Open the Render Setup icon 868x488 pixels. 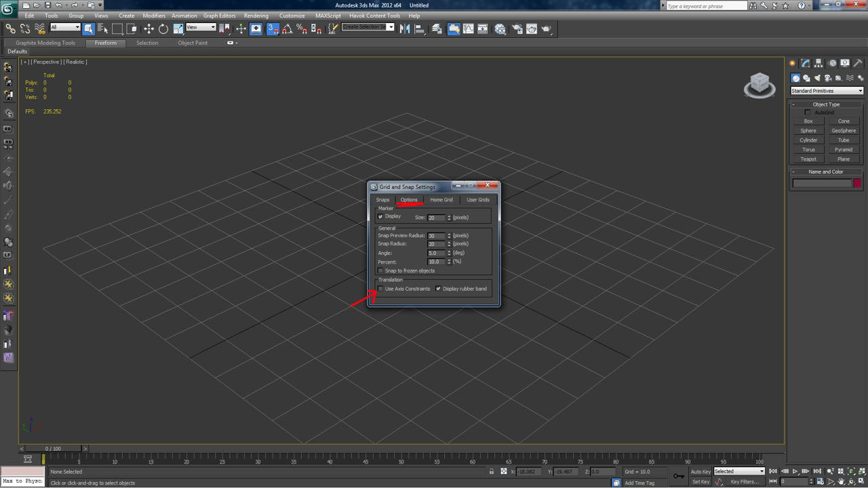point(517,28)
